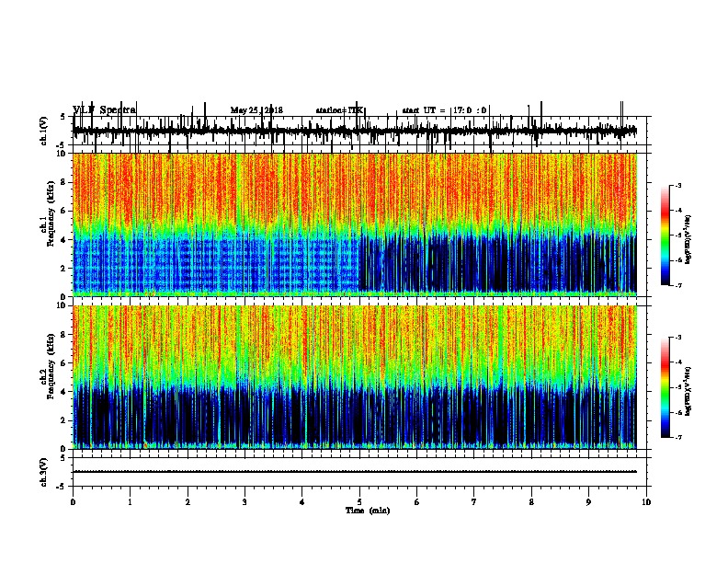Click the ch.1 waveform trace panel

(x=361, y=131)
